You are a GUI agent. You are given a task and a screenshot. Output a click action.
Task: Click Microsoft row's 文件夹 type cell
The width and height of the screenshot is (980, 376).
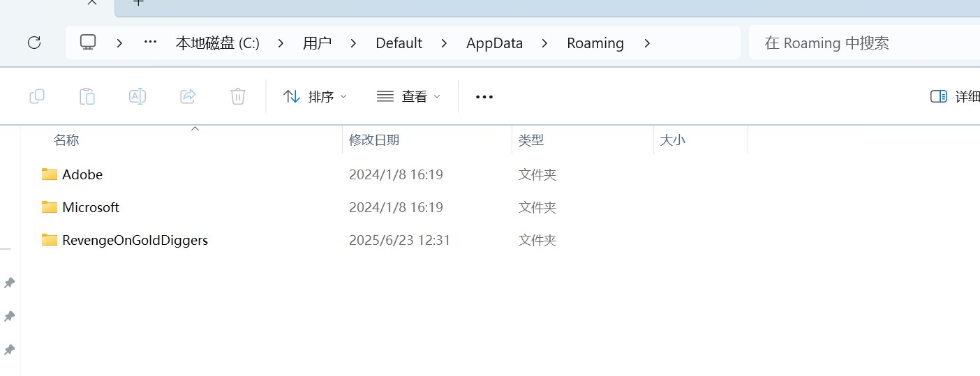pyautogui.click(x=537, y=207)
